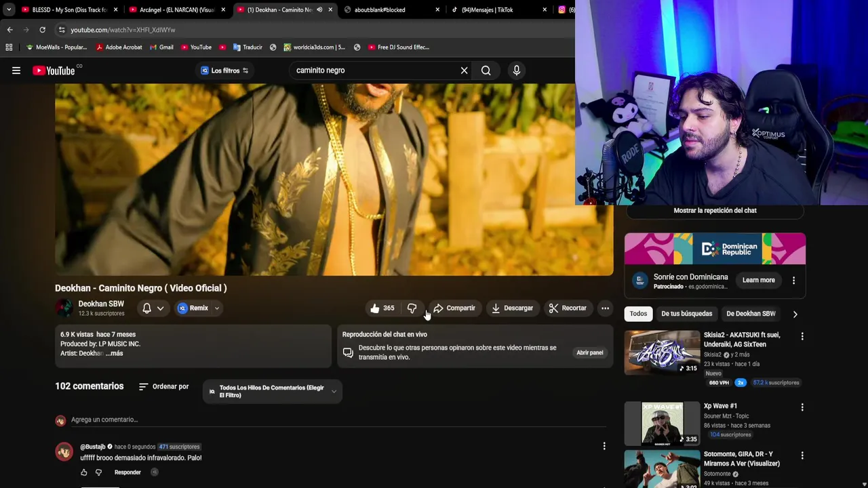Open options for Sonríe con Dominicana ad
Viewport: 868px width, 488px height.
793,280
